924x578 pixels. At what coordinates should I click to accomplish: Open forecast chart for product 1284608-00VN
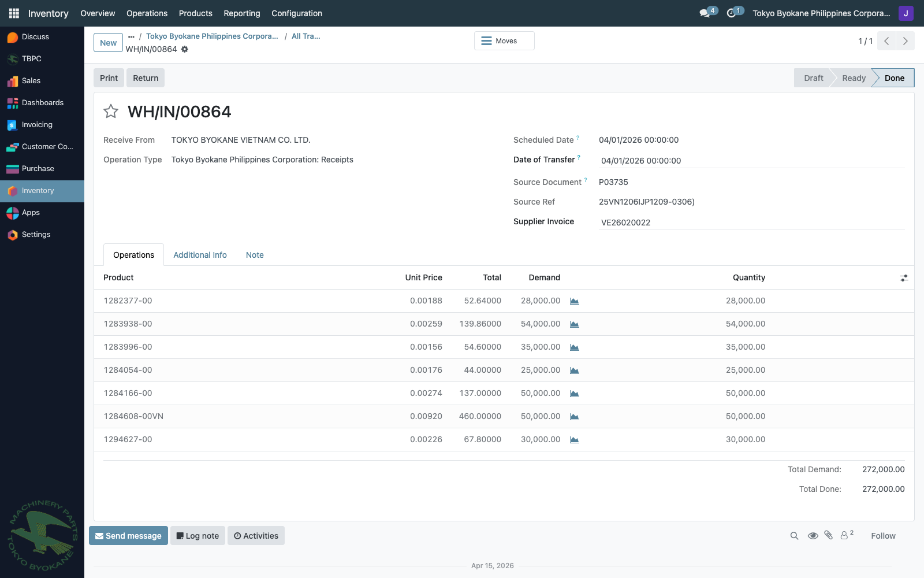coord(575,417)
